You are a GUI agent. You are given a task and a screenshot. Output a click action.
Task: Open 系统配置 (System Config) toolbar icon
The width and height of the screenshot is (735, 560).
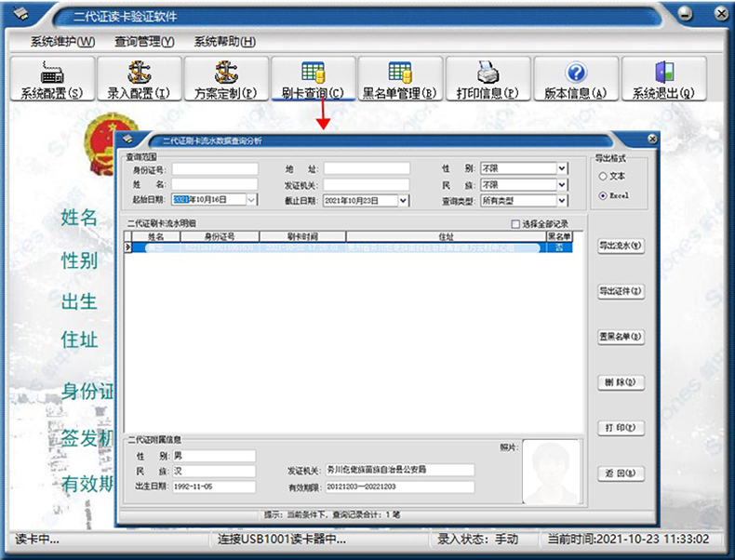(51, 73)
